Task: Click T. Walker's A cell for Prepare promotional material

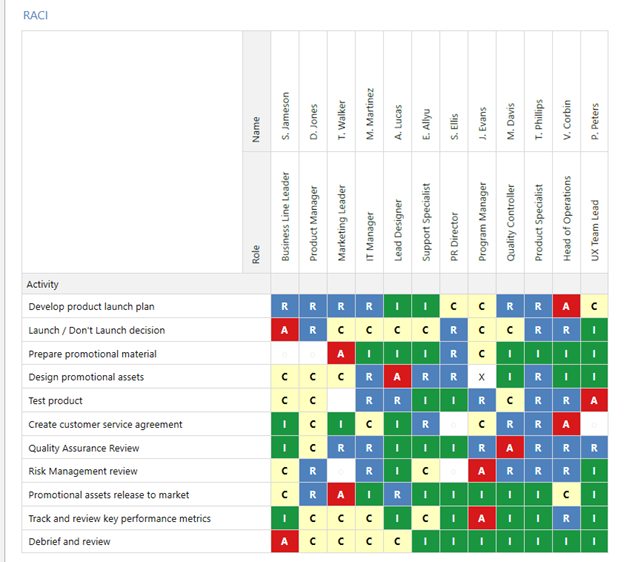Action: point(341,354)
